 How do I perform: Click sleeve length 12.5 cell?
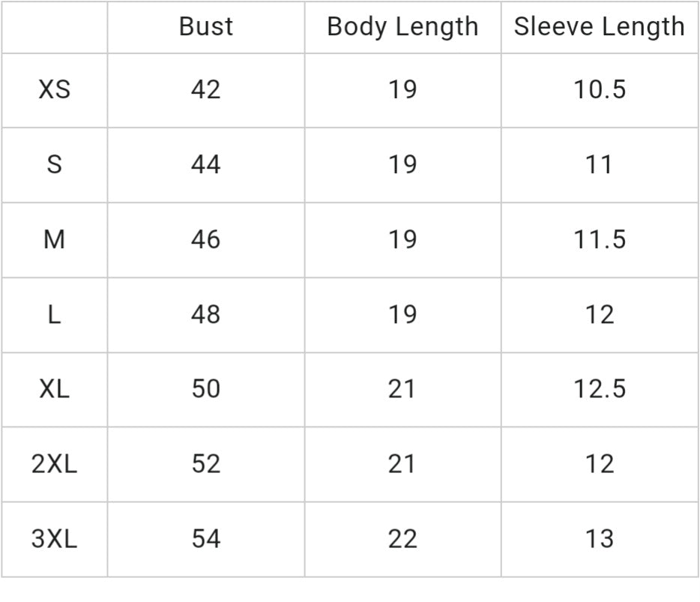(x=599, y=389)
